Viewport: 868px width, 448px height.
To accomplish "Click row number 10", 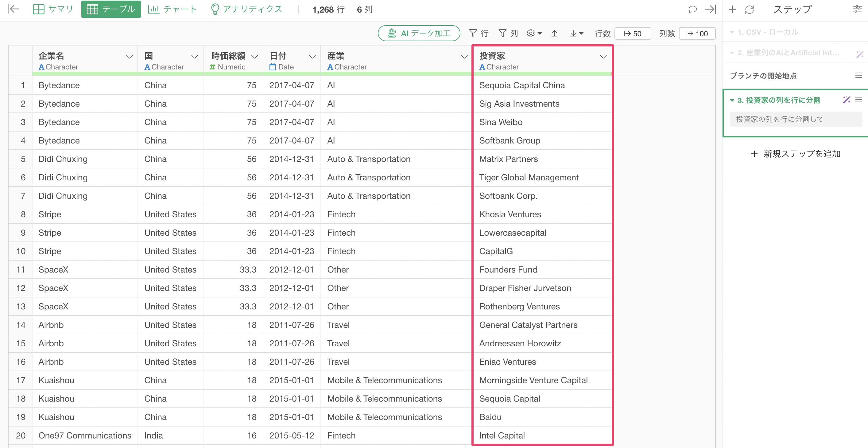I will (x=21, y=251).
